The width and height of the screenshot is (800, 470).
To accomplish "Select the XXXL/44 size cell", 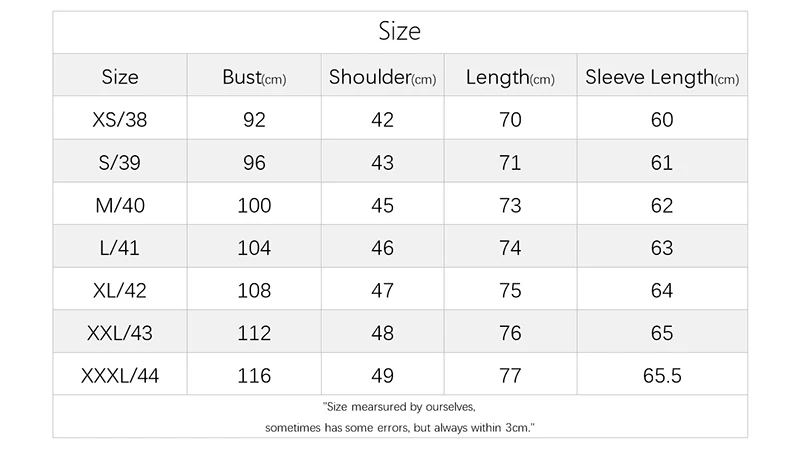I will point(120,376).
